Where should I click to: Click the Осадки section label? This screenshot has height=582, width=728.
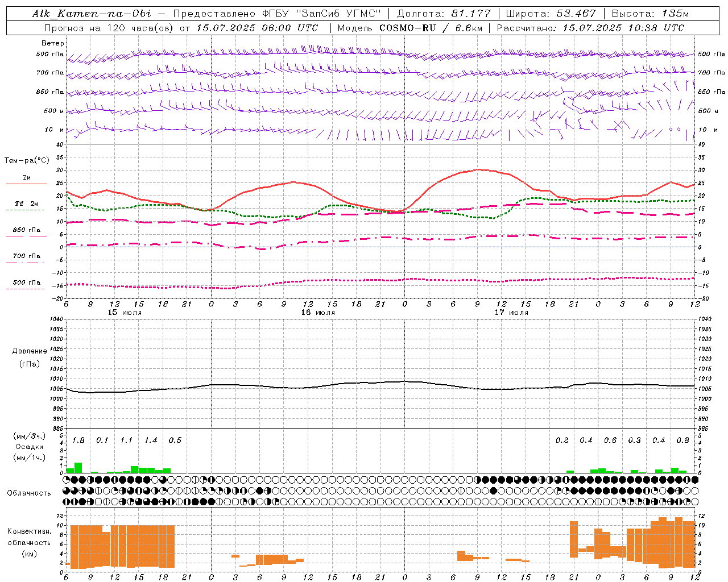29,447
